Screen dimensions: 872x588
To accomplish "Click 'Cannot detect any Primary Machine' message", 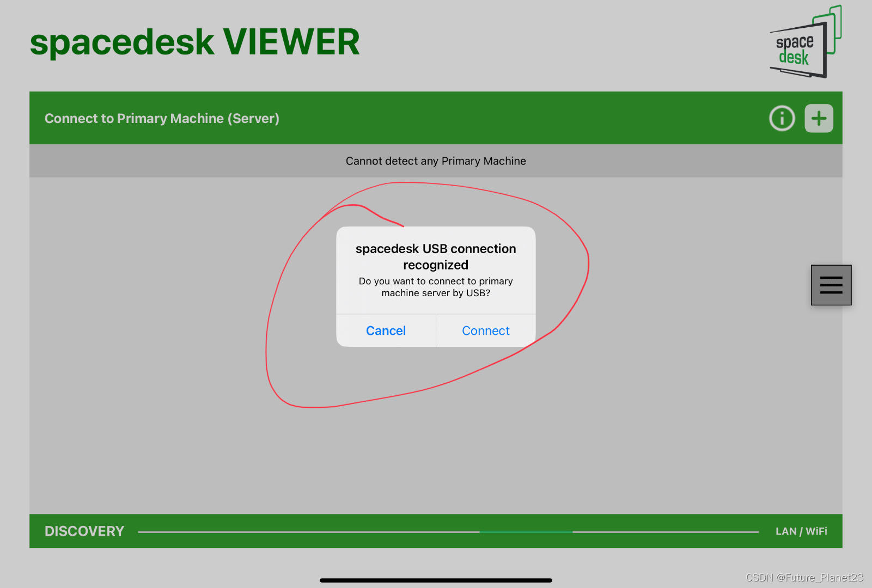I will pyautogui.click(x=436, y=161).
